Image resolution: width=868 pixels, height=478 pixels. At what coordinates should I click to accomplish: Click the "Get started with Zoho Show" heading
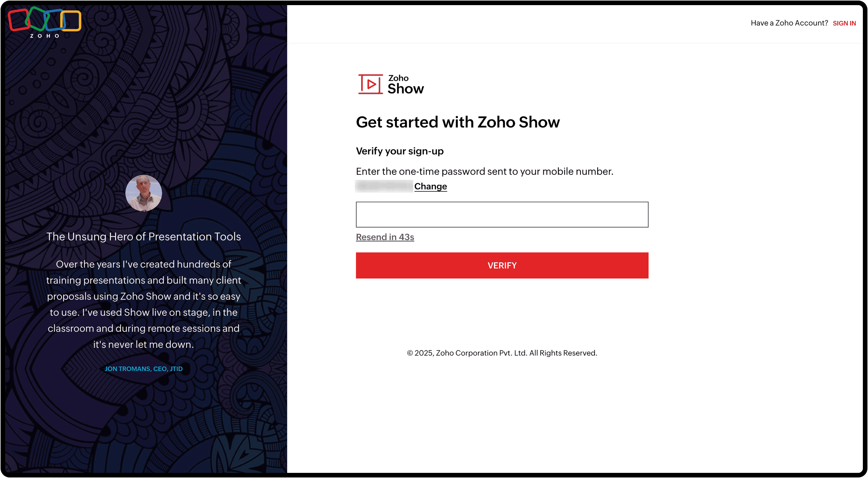click(x=458, y=122)
